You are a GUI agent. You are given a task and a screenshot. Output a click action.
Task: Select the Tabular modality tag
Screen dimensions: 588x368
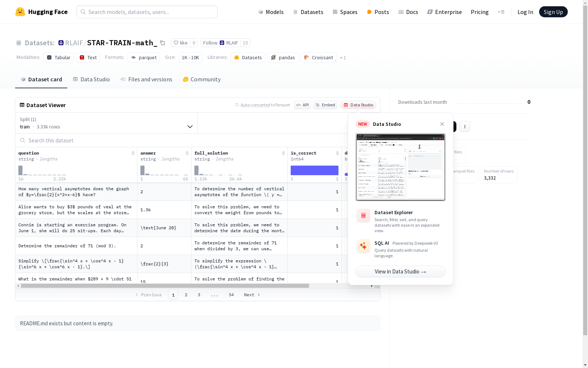[x=59, y=57]
